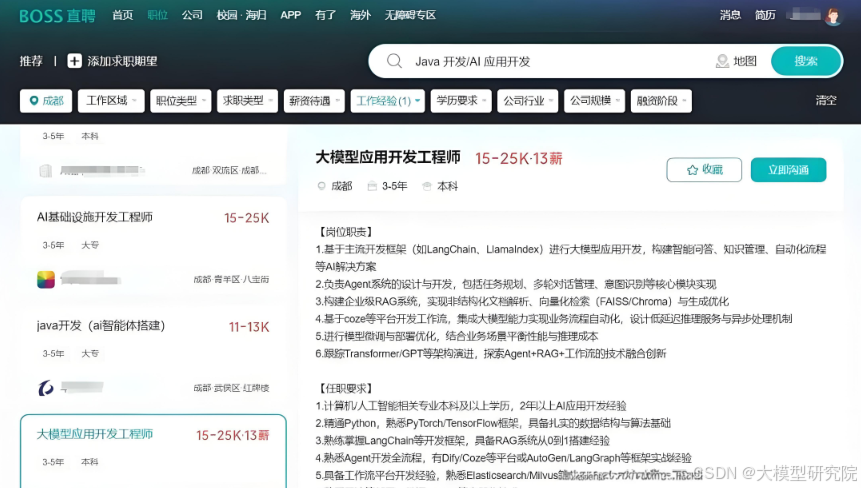Viewport: 861px width, 488px height.
Task: Click the 15-25K salary on AI基础设施 card
Action: pyautogui.click(x=247, y=218)
